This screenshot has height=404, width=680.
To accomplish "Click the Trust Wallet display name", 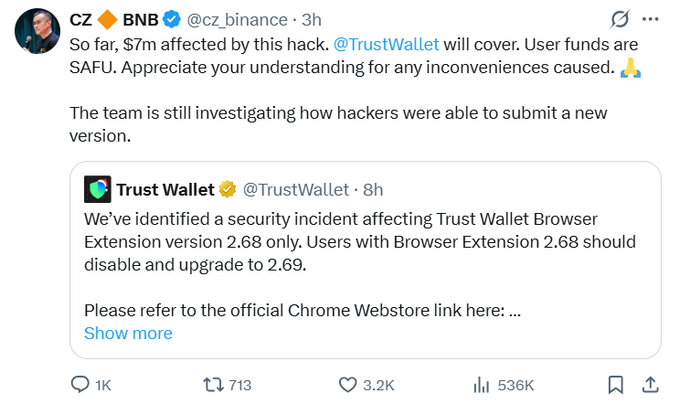I will (x=165, y=189).
